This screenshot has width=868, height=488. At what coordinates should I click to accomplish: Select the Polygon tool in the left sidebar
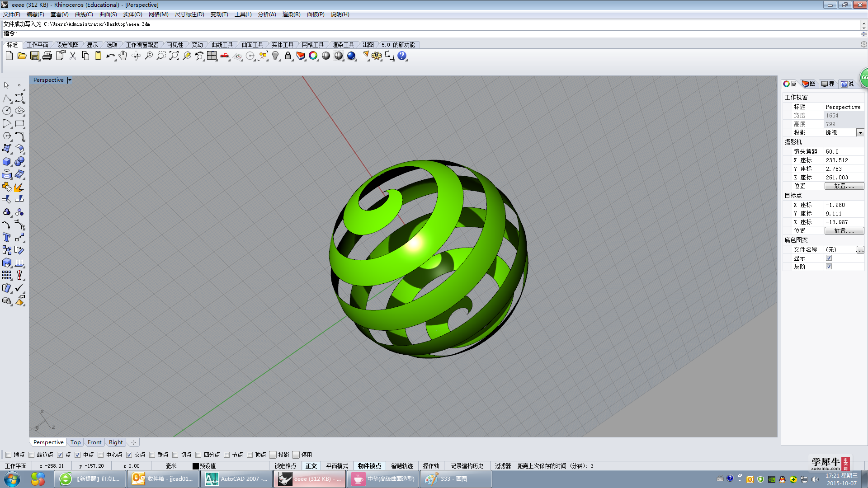[x=7, y=136]
